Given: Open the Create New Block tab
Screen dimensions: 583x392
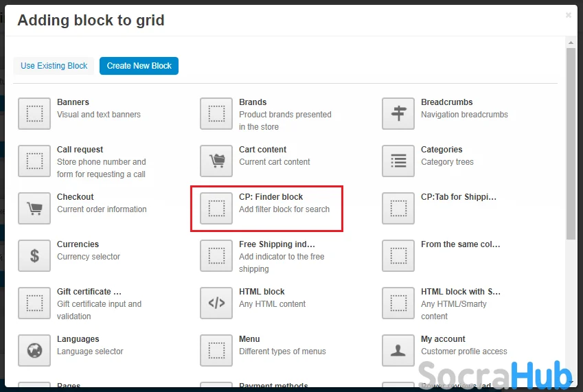Looking at the screenshot, I should pyautogui.click(x=139, y=66).
